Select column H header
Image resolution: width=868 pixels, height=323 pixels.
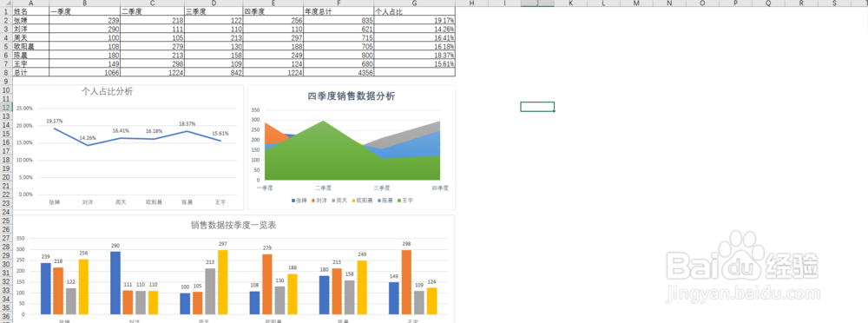click(471, 3)
